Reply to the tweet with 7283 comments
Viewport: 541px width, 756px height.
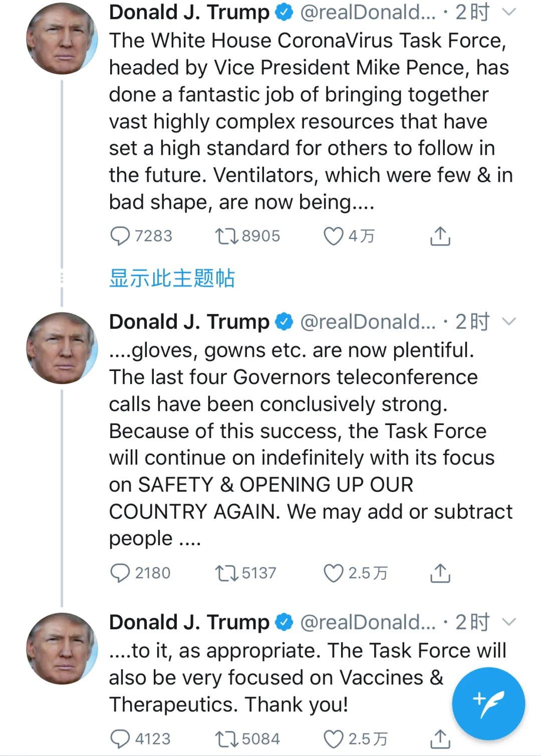[120, 236]
